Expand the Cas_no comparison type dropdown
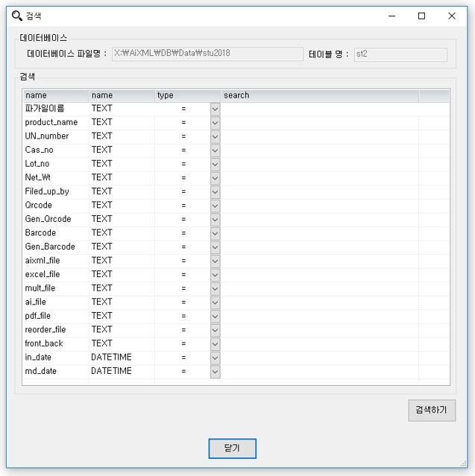This screenshot has height=476, width=475. pos(215,150)
